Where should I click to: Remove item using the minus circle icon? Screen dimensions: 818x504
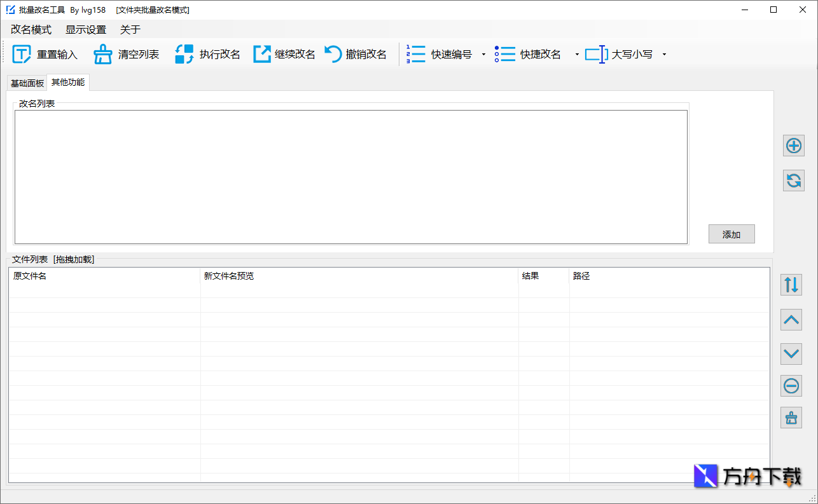pos(791,386)
